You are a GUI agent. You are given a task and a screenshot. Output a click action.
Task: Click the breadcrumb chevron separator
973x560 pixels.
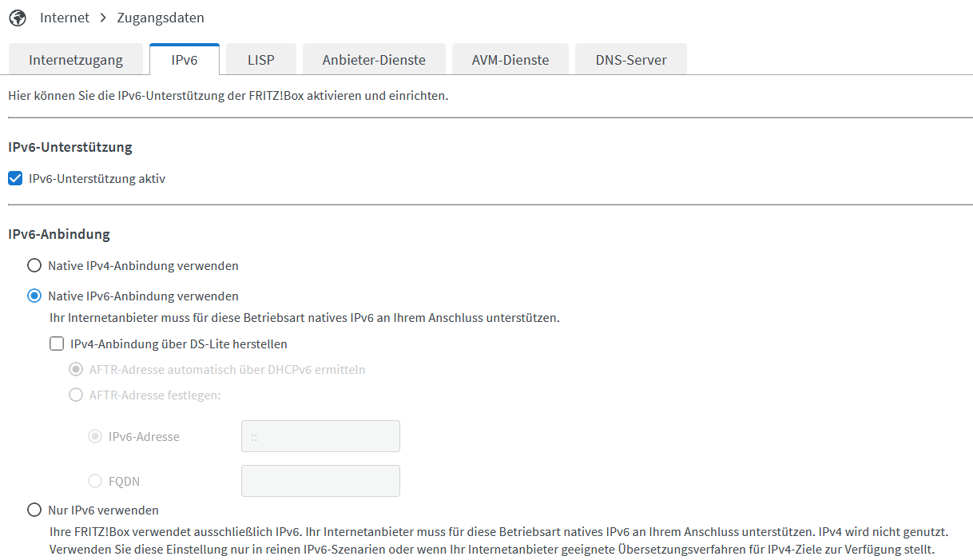point(103,17)
